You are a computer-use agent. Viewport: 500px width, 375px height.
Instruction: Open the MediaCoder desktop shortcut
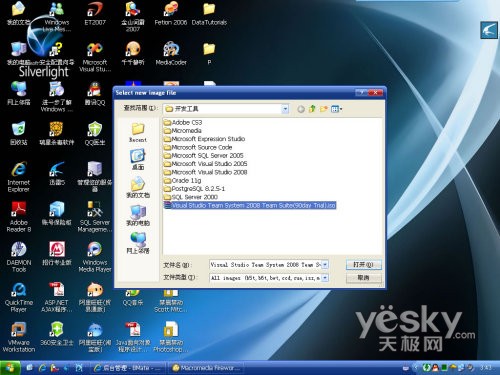click(171, 53)
